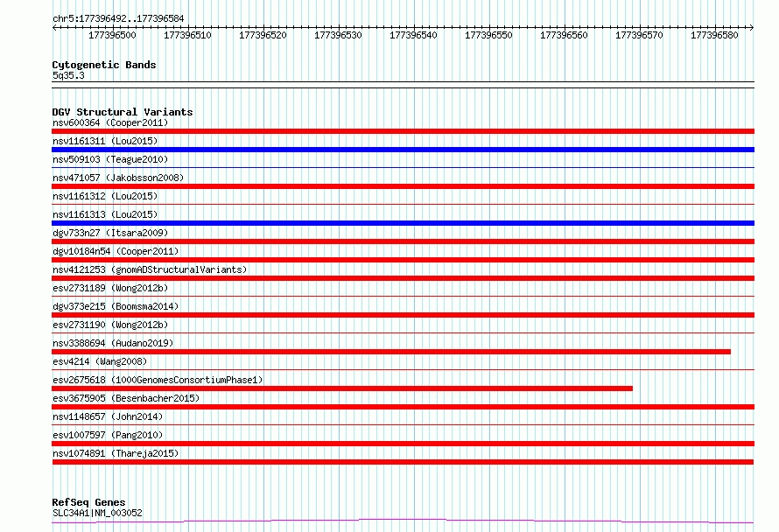The image size is (779, 532).
Task: Click ruler position 177396510
Action: coord(188,35)
